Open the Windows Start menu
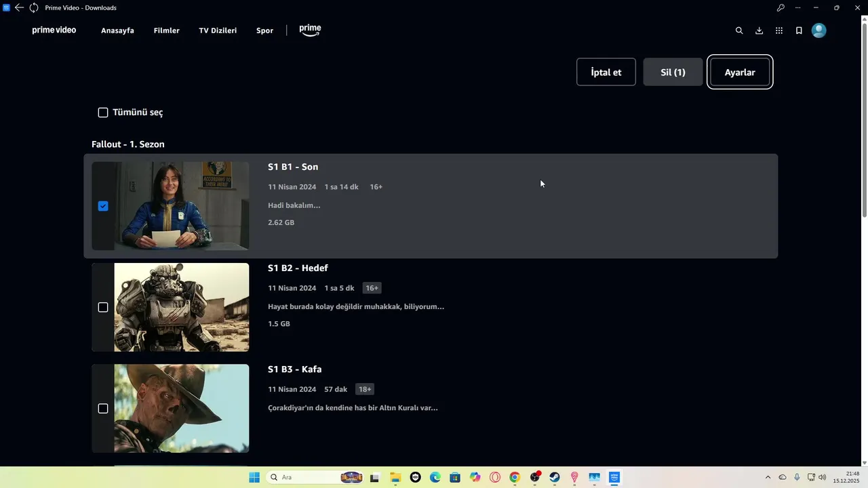The height and width of the screenshot is (488, 868). pyautogui.click(x=254, y=477)
